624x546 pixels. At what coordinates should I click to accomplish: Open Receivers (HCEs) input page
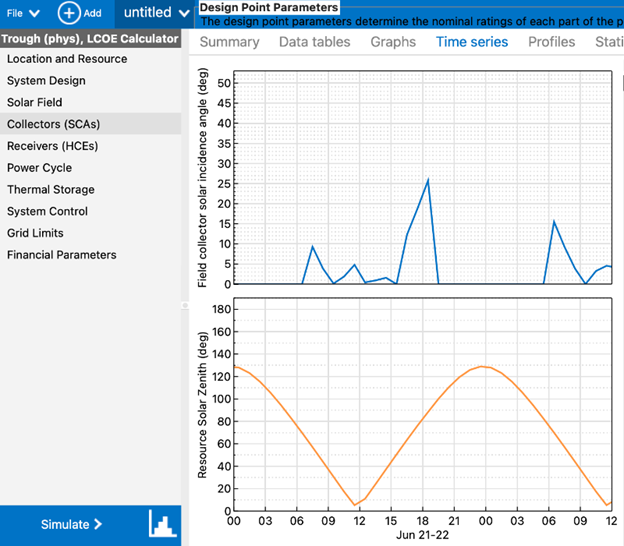(x=53, y=146)
